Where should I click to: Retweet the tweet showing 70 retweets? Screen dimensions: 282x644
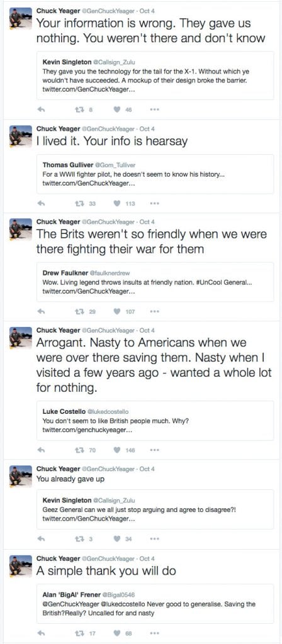[x=78, y=450]
